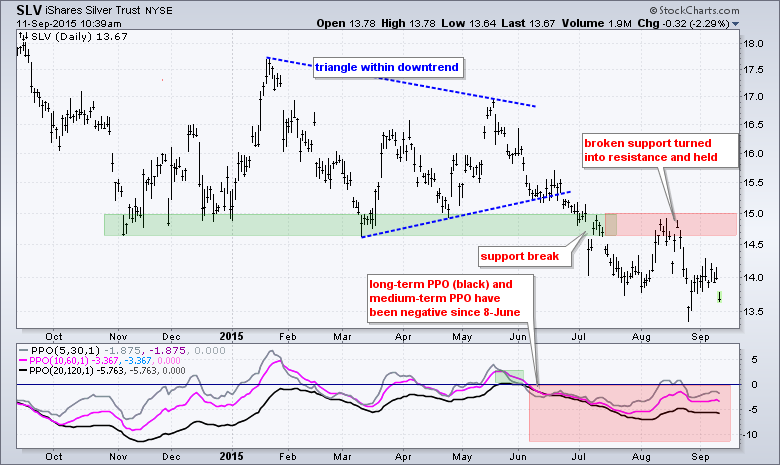This screenshot has width=780, height=465.
Task: Click the date stamp '11-Sep-2015 10:39am'
Action: click(x=69, y=23)
